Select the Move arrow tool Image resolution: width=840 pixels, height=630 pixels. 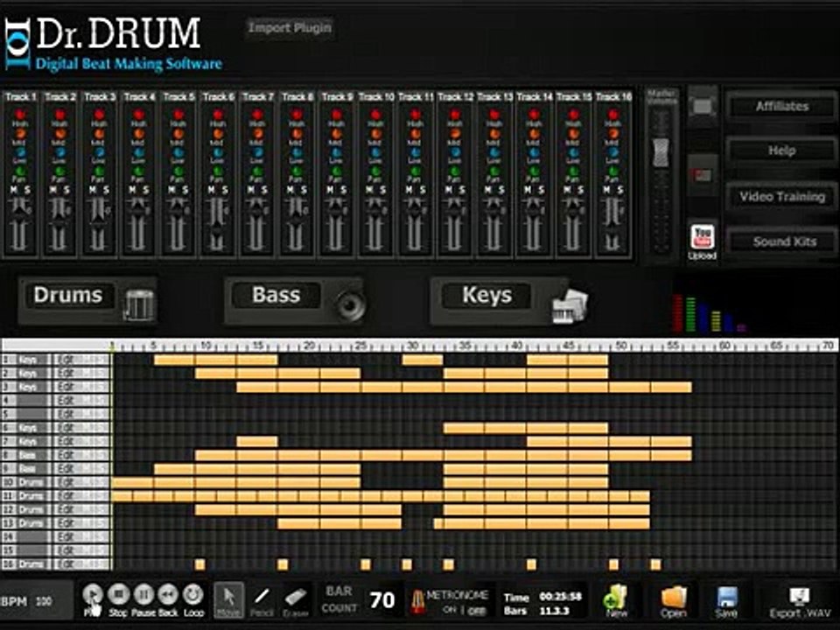[228, 598]
